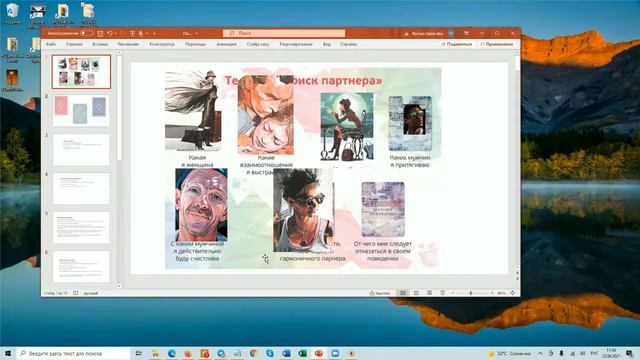Screen dimensions: 640x360
Task: Select the man in sunglasses and tank top image
Action: coord(303,211)
